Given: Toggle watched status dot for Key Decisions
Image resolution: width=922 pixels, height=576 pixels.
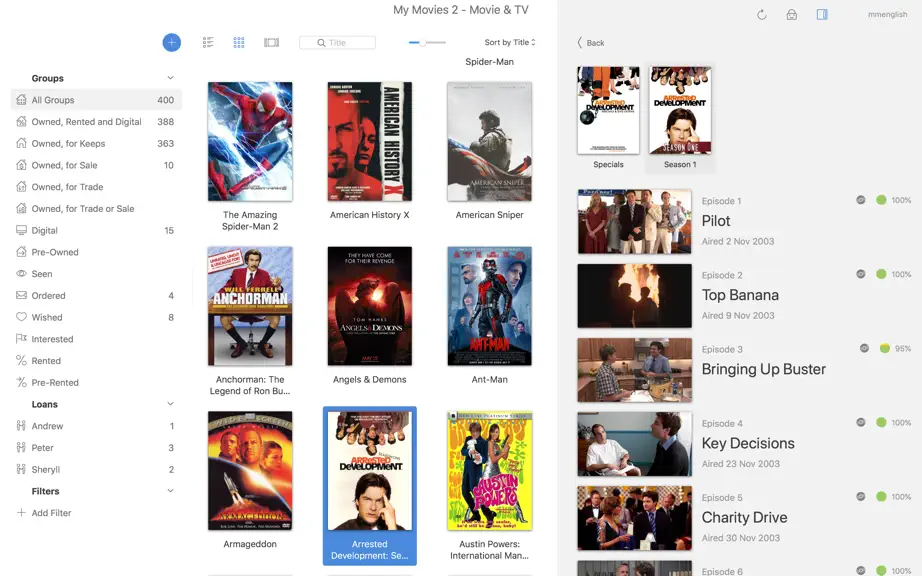Looking at the screenshot, I should click(881, 422).
